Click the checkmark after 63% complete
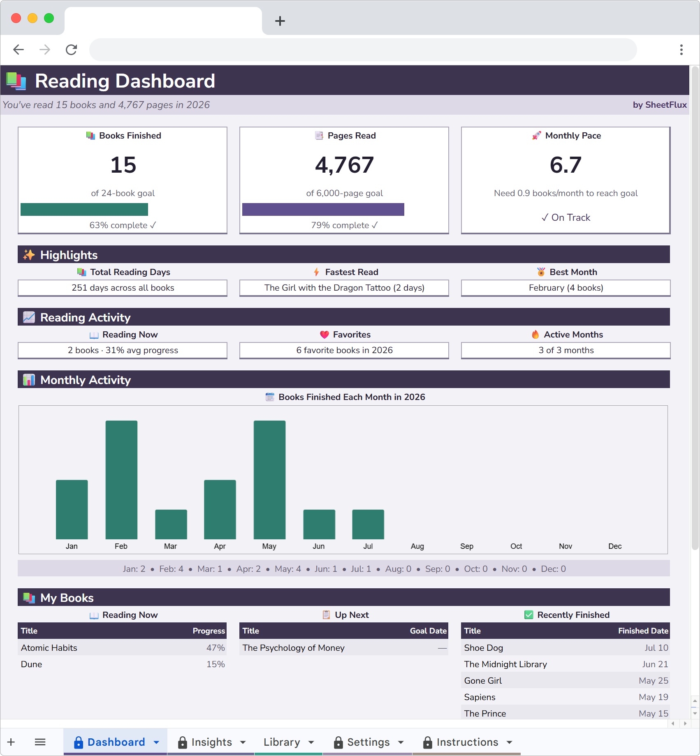 (153, 225)
